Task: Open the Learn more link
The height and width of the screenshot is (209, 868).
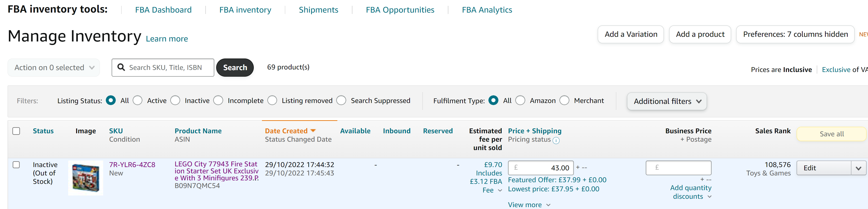Action: (167, 39)
